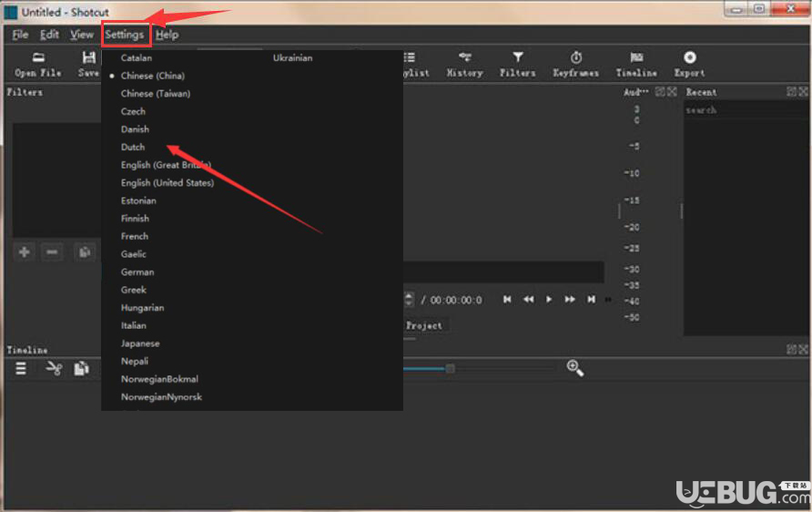Click the timeline zoom slider handle
The width and height of the screenshot is (812, 512).
click(450, 368)
